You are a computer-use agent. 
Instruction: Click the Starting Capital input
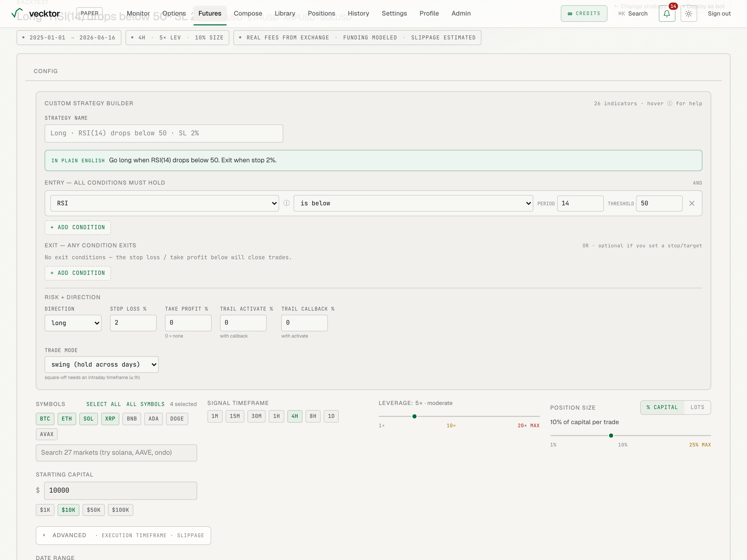tap(120, 491)
